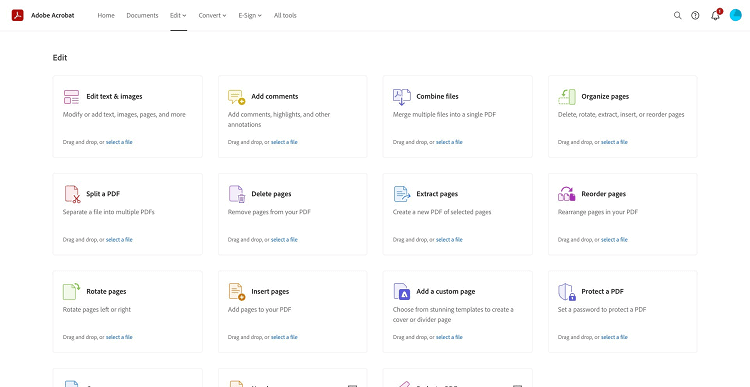
Task: Open the Rotate pages title
Action: pos(106,292)
